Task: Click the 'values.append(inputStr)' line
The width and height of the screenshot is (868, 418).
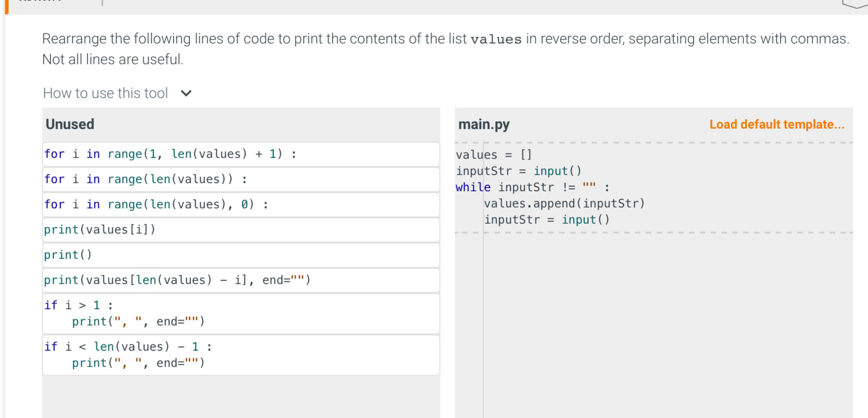Action: tap(564, 203)
